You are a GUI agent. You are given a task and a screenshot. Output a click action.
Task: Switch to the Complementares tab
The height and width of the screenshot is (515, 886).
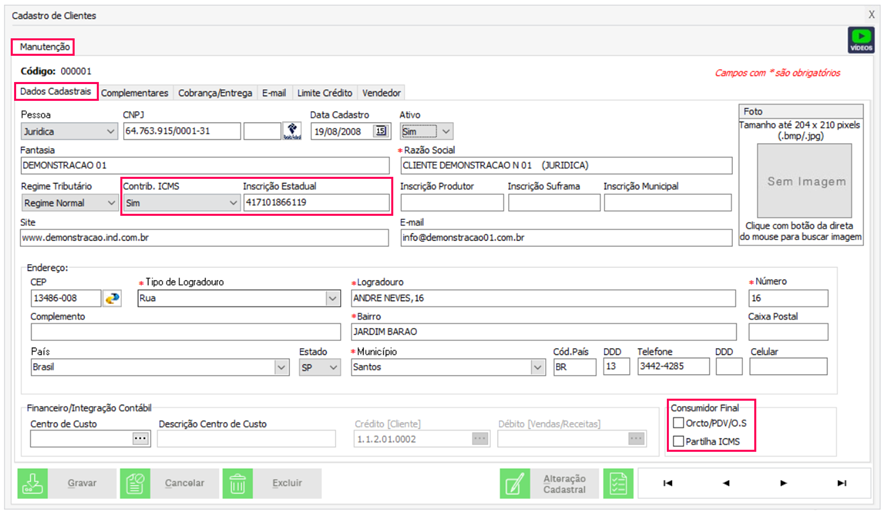[x=135, y=93]
